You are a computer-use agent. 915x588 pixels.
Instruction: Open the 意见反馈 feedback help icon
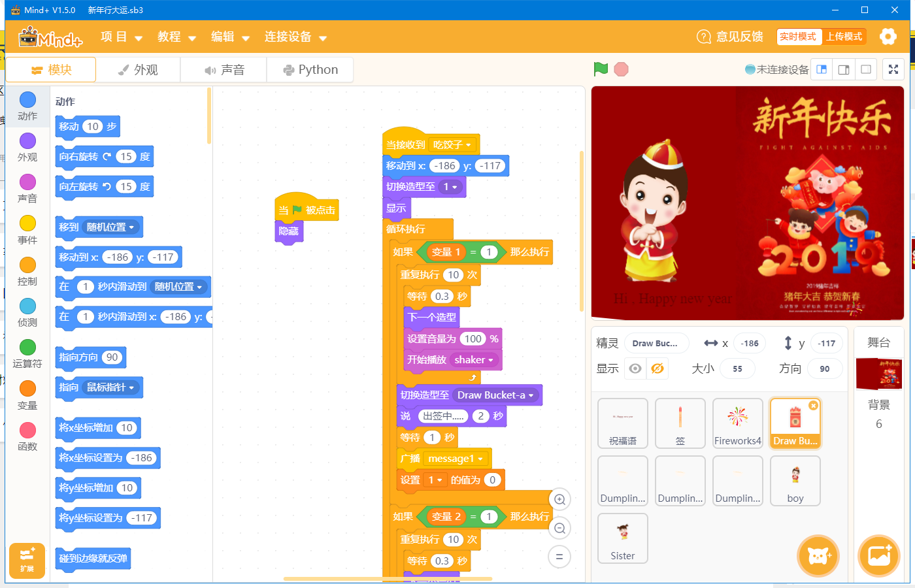[704, 37]
